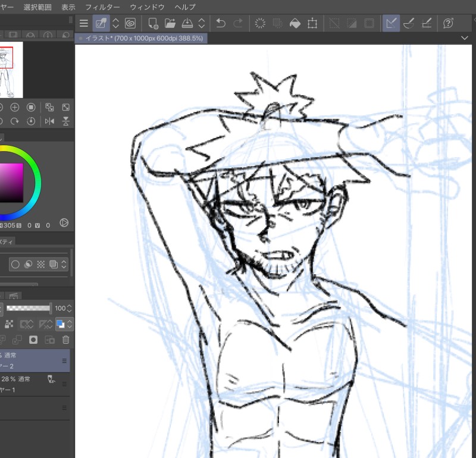
Task: Select the dotted pattern mode icon
Action: [40, 264]
